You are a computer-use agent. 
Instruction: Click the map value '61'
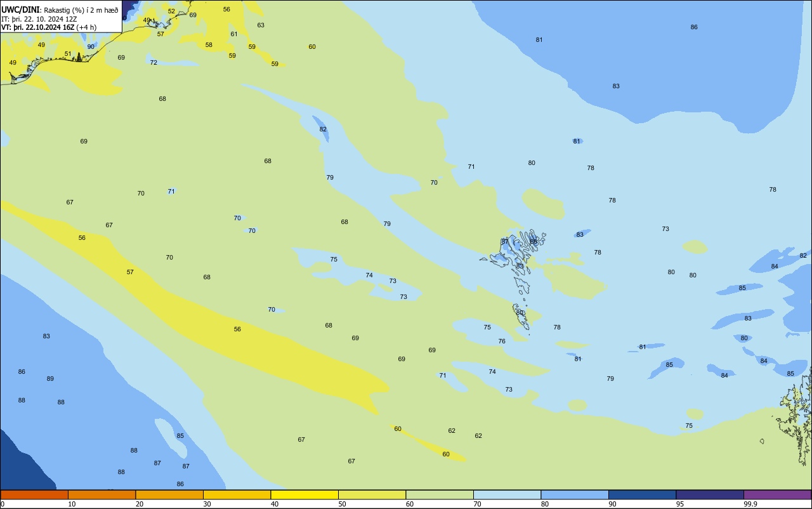pyautogui.click(x=234, y=34)
